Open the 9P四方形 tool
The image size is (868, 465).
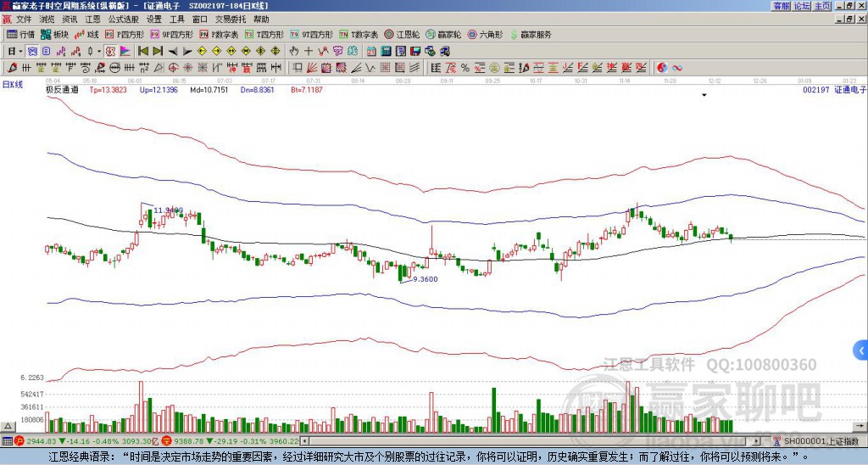click(x=171, y=34)
